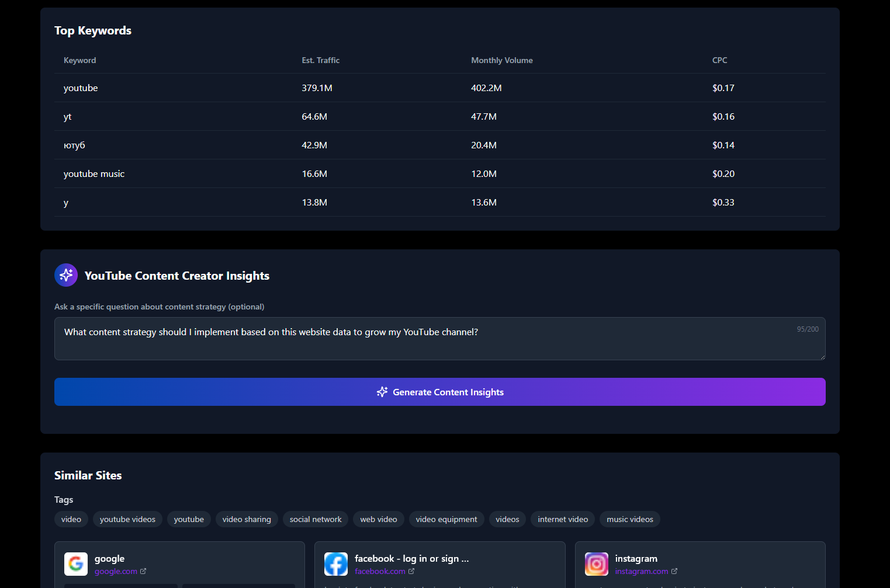Open the instagram.com link

click(x=642, y=571)
